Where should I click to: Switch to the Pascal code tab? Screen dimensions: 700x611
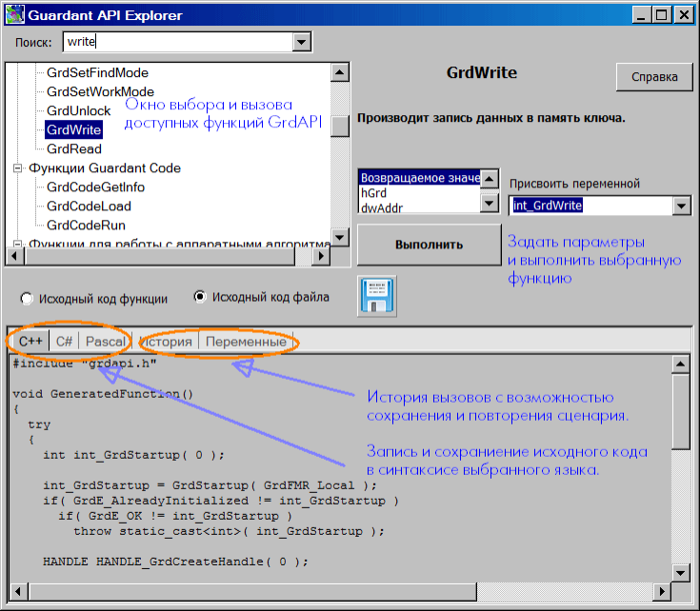tap(105, 341)
